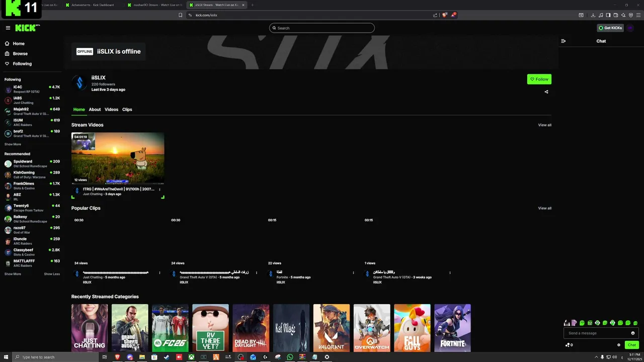
Task: Open Xbox app from the taskbar
Action: point(191,357)
